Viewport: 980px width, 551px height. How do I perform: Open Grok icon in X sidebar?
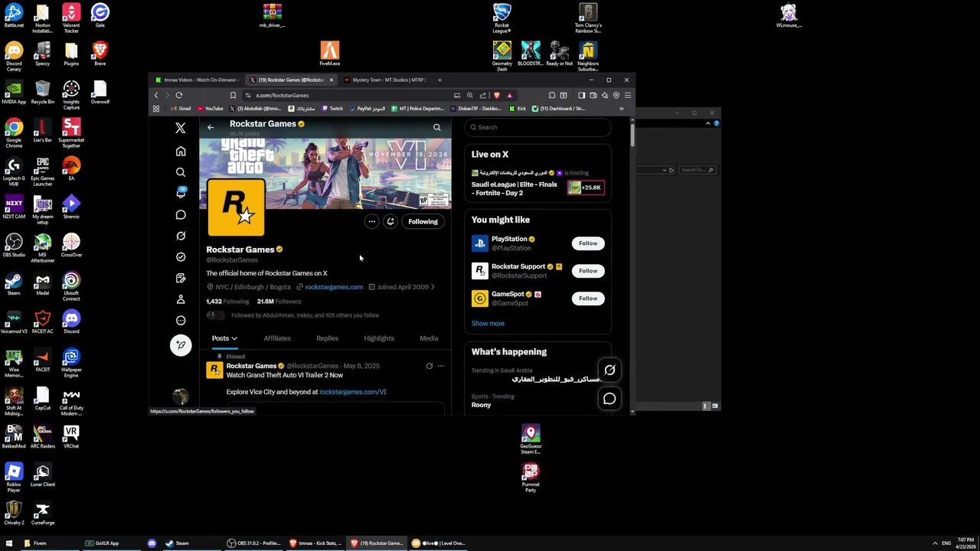pyautogui.click(x=181, y=236)
